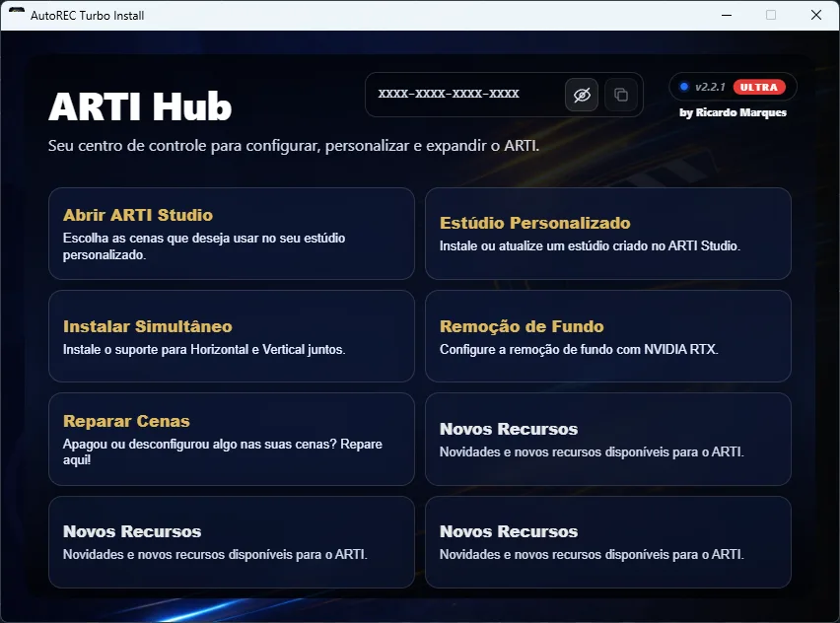
Task: Click the AutoREC Turbo Install window title
Action: pyautogui.click(x=88, y=16)
